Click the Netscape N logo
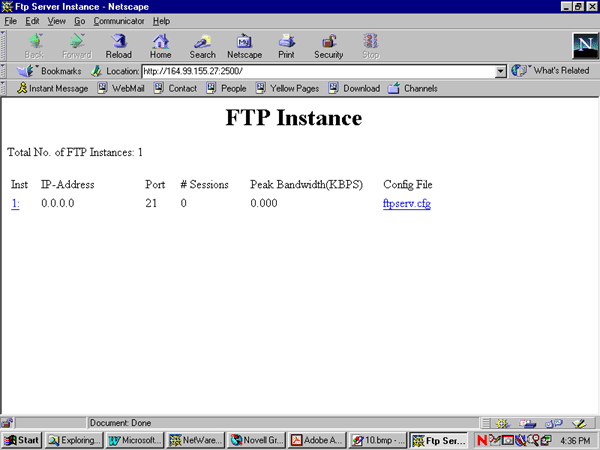Viewport: 600px width, 450px height. point(583,45)
